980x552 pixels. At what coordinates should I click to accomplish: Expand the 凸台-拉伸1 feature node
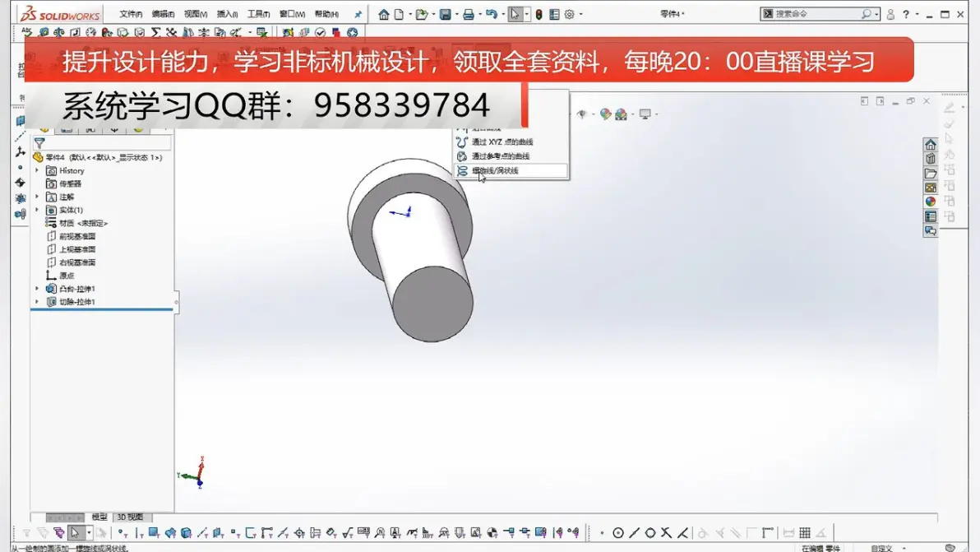point(37,289)
